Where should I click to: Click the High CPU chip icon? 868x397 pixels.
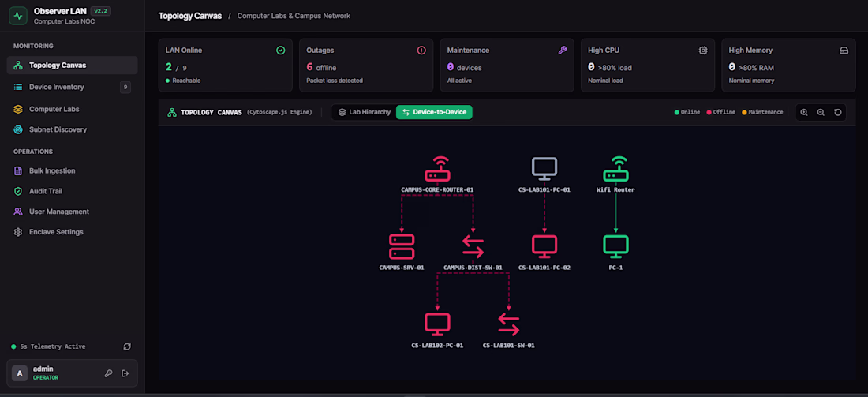click(x=703, y=51)
